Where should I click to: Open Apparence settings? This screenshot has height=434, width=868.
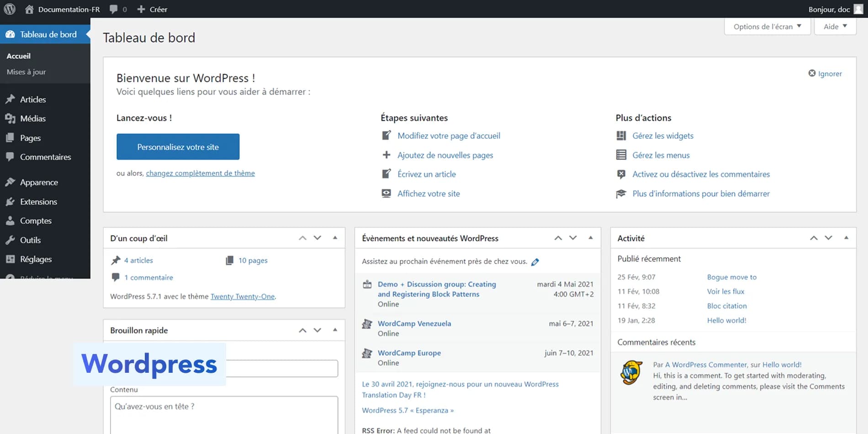38,182
